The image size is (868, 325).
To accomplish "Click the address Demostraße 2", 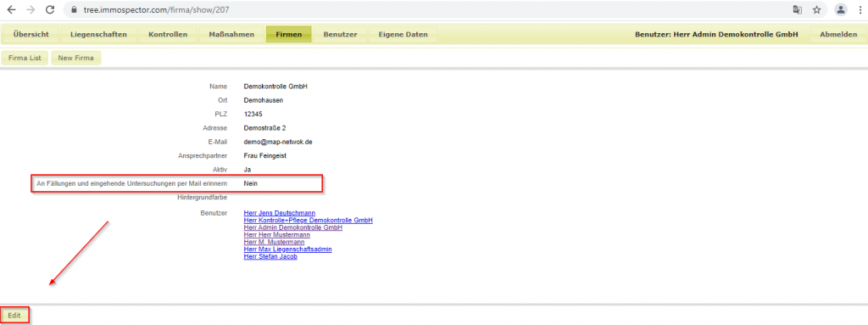I will (x=264, y=128).
